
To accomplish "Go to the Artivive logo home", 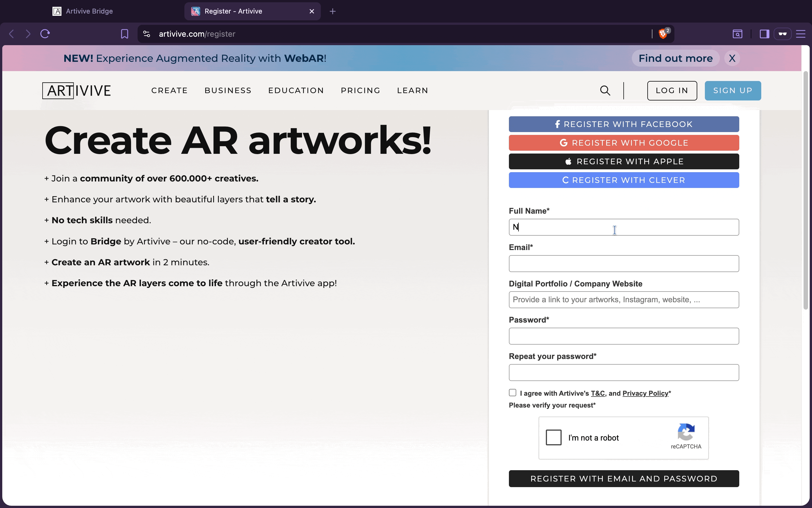I will point(76,91).
